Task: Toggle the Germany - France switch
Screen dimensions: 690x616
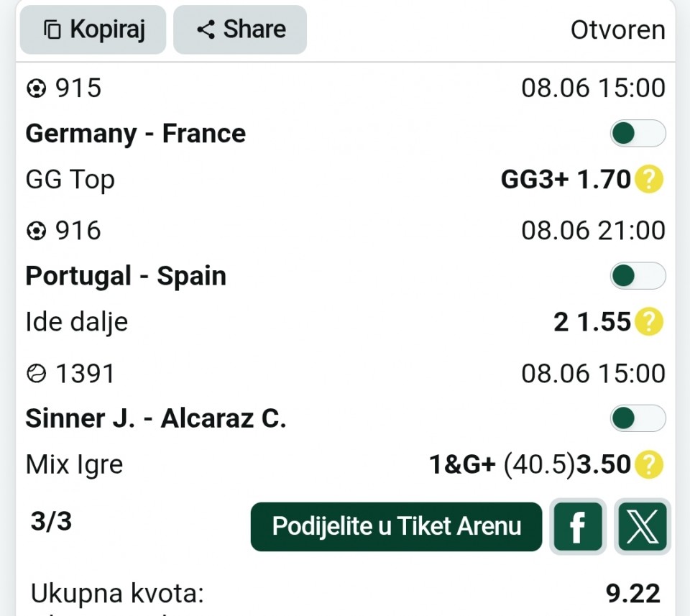Action: 638,133
